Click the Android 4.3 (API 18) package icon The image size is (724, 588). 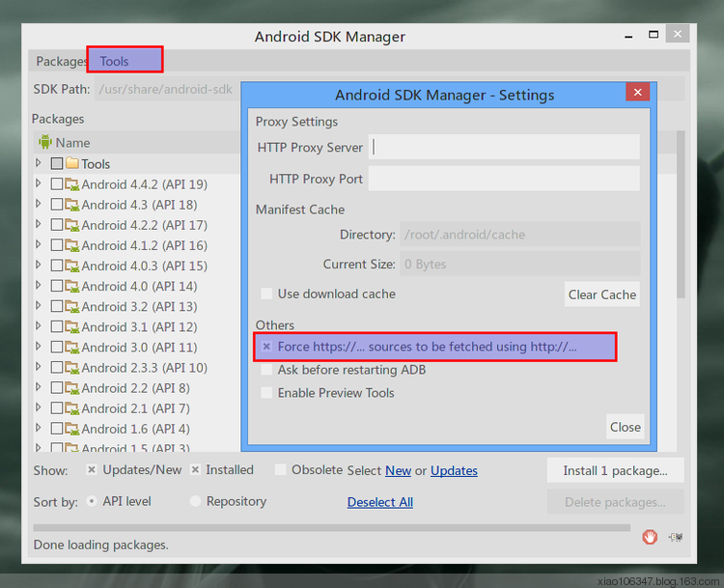pyautogui.click(x=71, y=205)
